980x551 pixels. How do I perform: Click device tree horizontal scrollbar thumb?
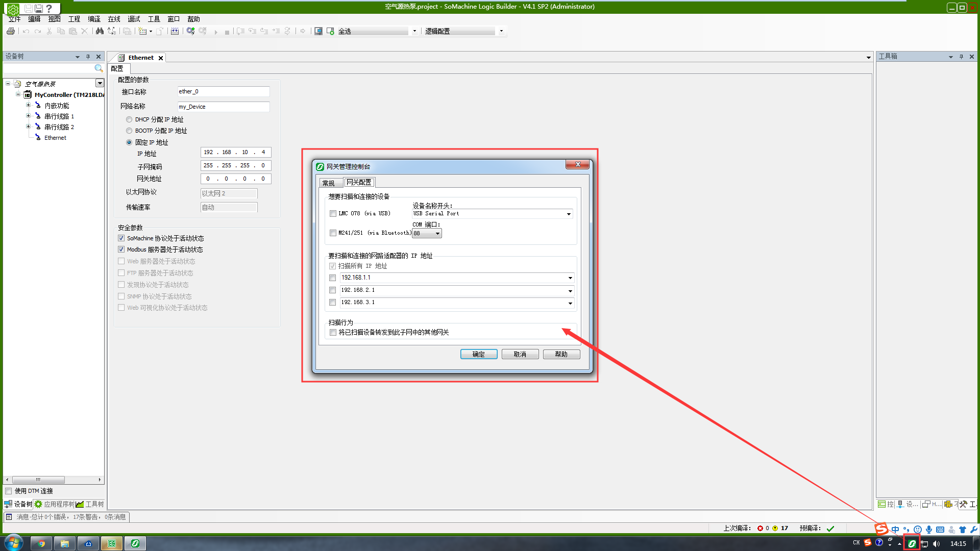[x=38, y=480]
